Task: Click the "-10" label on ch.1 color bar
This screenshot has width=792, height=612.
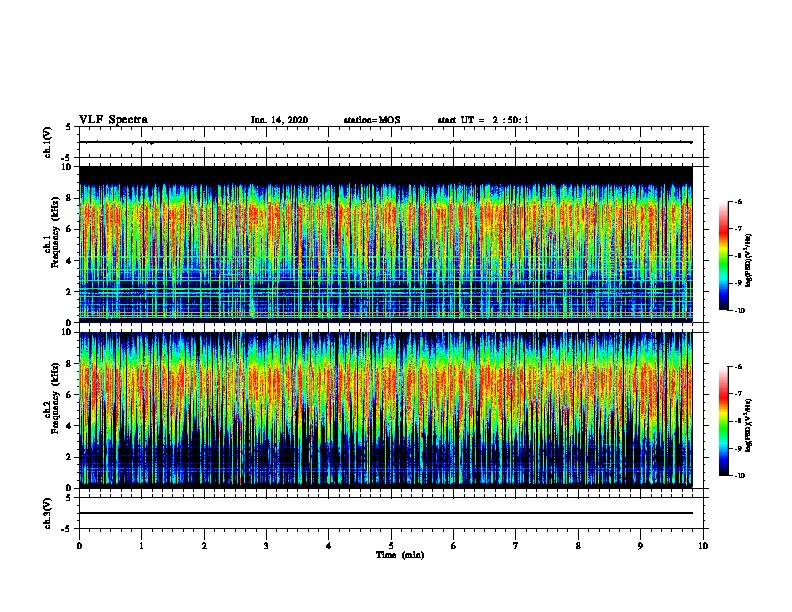Action: pyautogui.click(x=739, y=311)
